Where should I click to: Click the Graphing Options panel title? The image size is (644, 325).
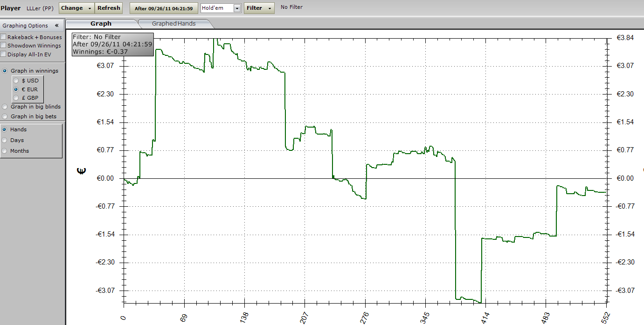coord(25,26)
